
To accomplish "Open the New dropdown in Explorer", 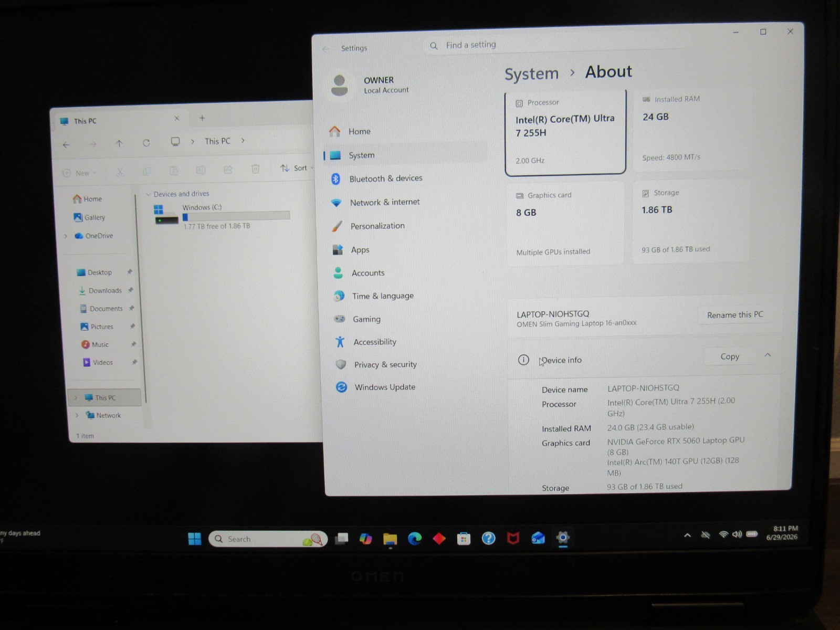I will click(80, 173).
